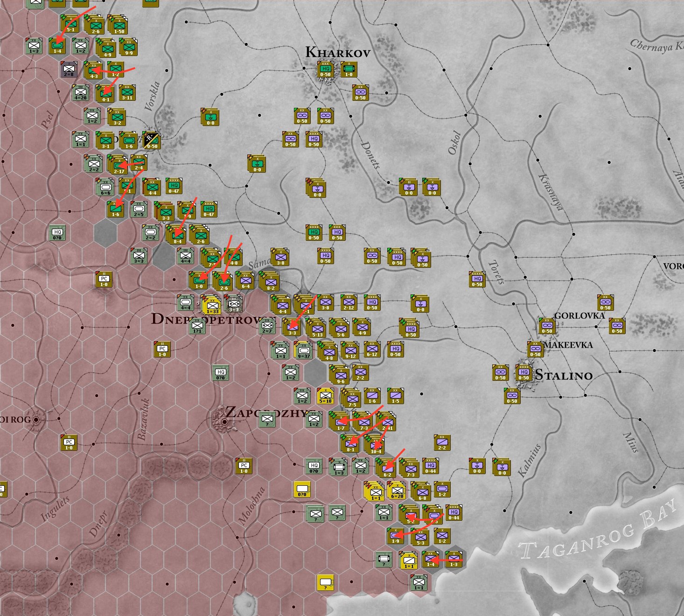
Task: Select the purple 6-12 infantry counter
Action: point(372,349)
